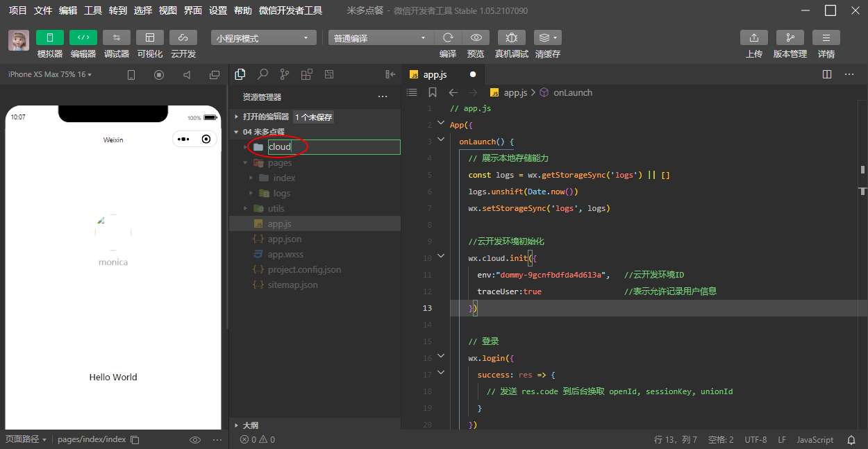Toggle the simulator panel button
Screen dimensions: 868x449
point(49,37)
